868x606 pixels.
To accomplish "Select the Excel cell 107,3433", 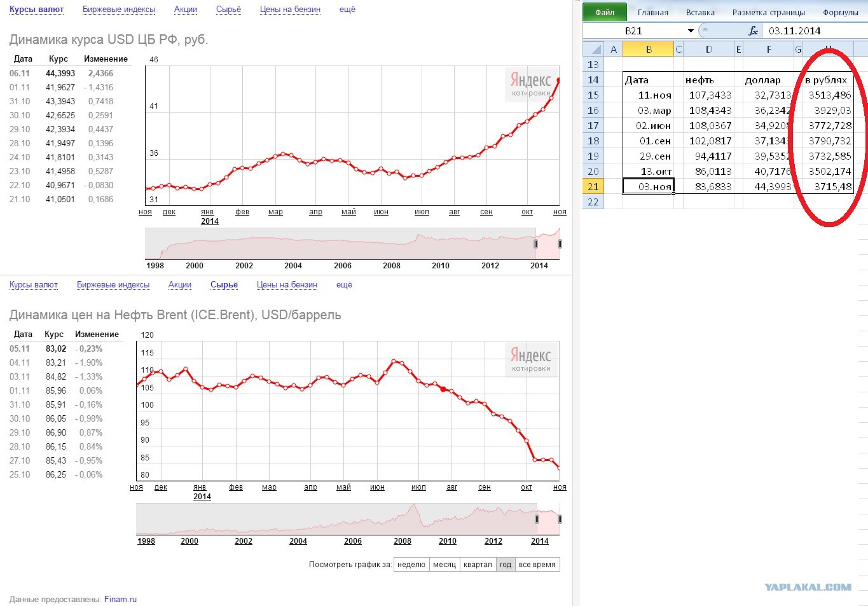I will 708,95.
